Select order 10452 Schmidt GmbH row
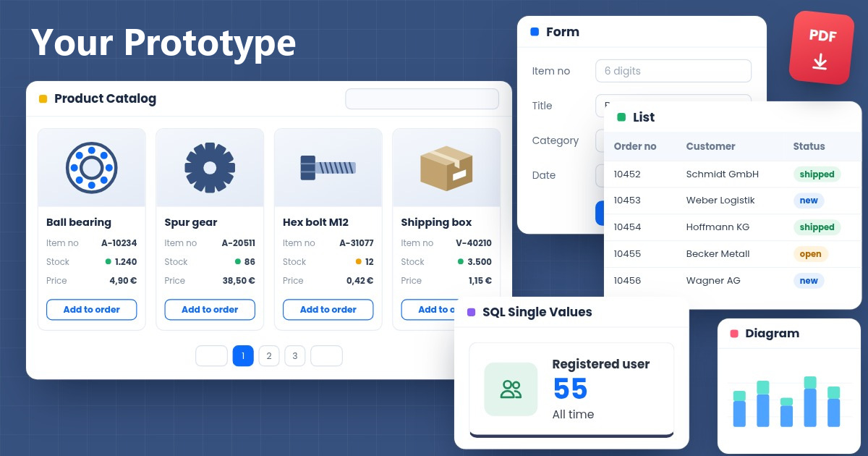Viewport: 868px width, 456px height. click(733, 174)
